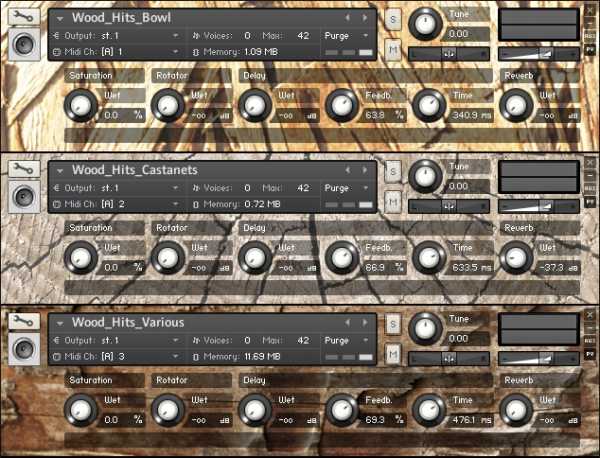Image resolution: width=600 pixels, height=458 pixels.
Task: Click Feedb. value 69.3 % in Various
Action: pos(384,420)
